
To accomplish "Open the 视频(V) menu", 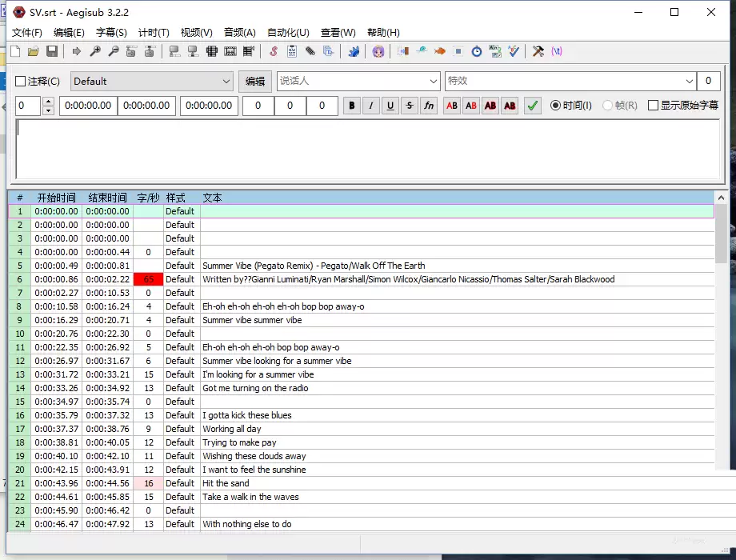I will pos(196,32).
